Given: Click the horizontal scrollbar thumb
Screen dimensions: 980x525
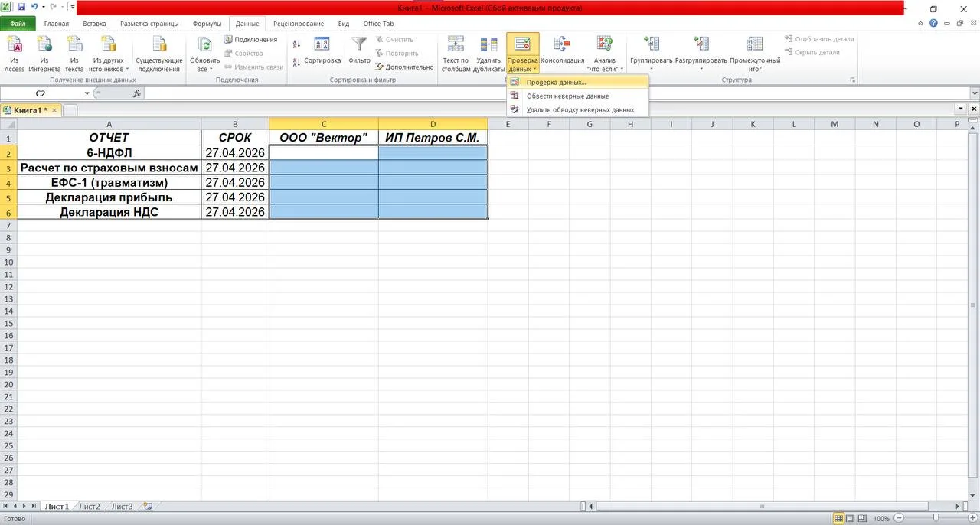Looking at the screenshot, I should 762,507.
